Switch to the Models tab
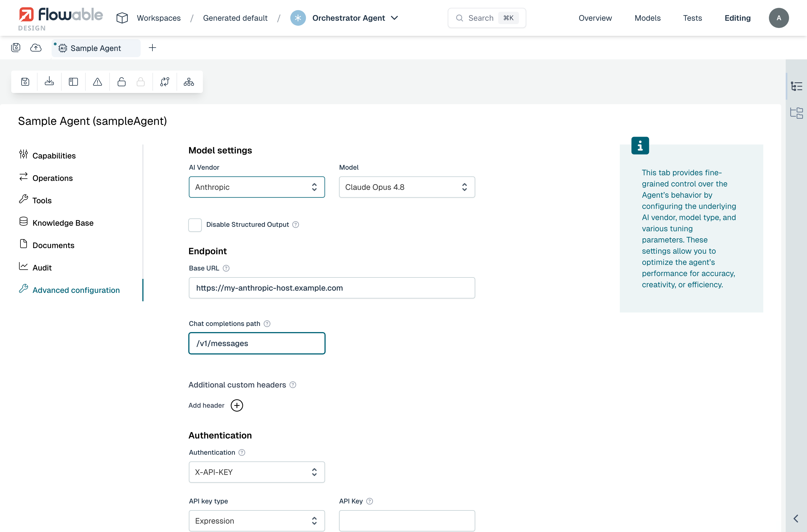The height and width of the screenshot is (532, 807). pyautogui.click(x=648, y=18)
